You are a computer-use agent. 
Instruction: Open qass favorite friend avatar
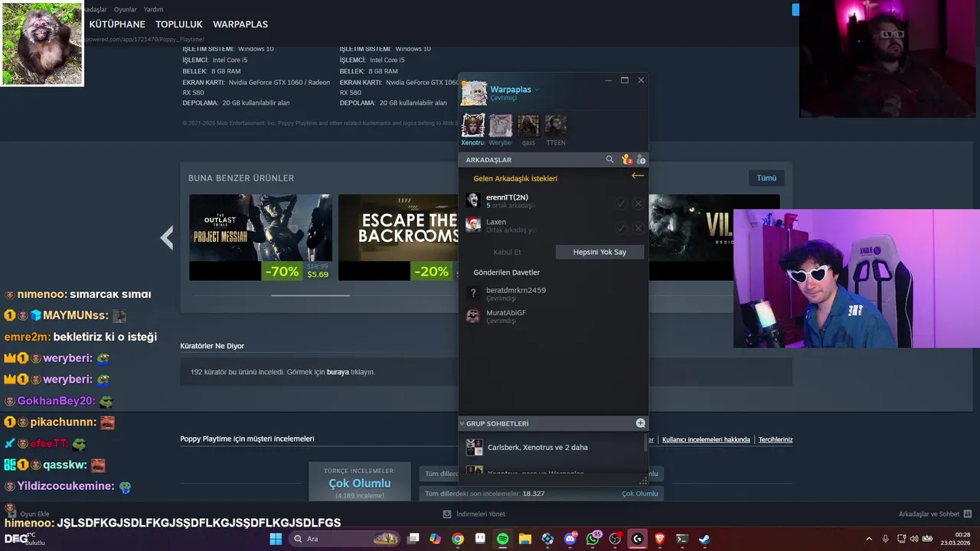tap(528, 126)
